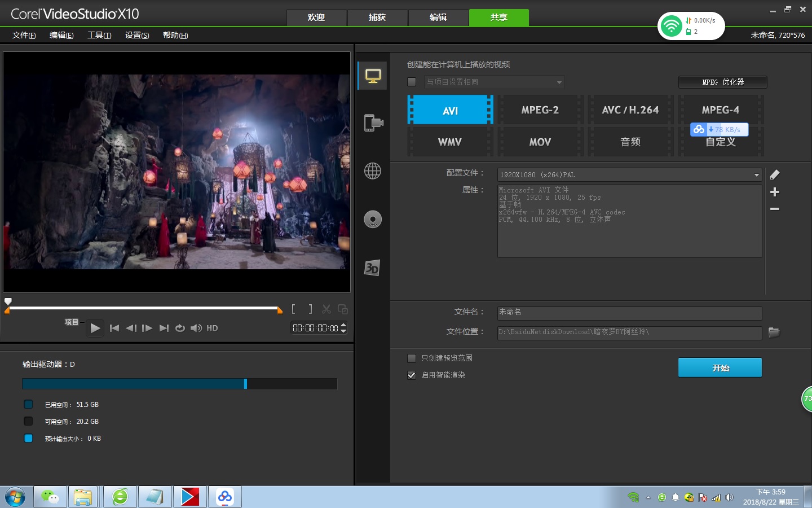The height and width of the screenshot is (508, 812).
Task: Click the preview scrubber playhead
Action: [8, 302]
